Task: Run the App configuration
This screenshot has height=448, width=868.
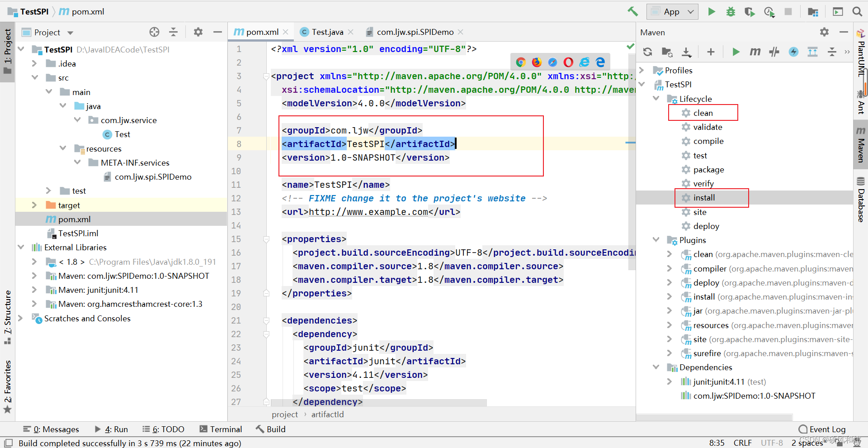Action: point(712,12)
